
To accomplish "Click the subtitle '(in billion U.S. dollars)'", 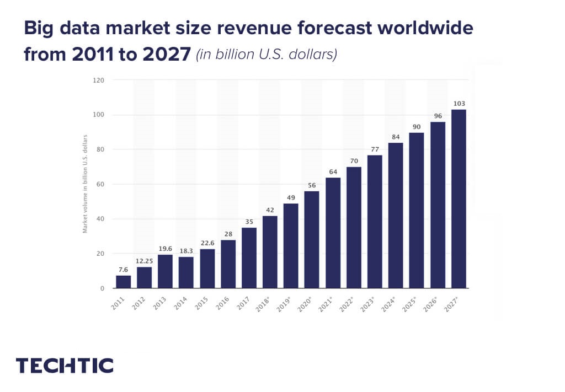I will coord(266,55).
